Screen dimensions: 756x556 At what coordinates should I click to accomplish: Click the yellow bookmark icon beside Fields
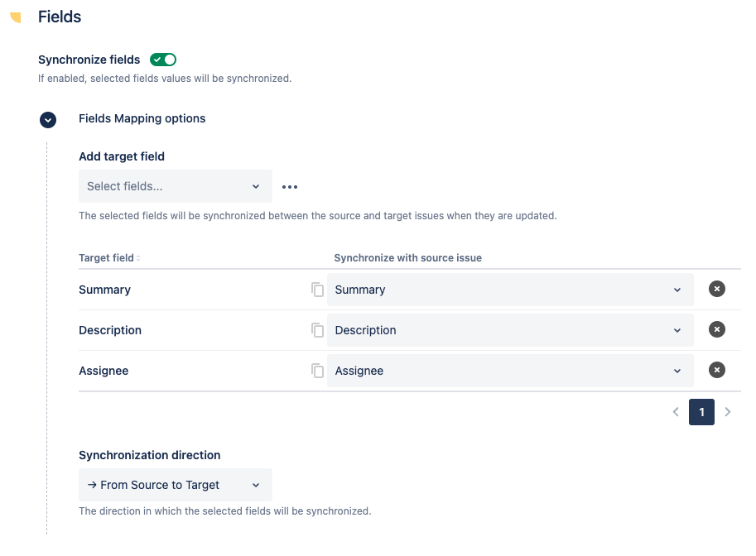point(14,17)
